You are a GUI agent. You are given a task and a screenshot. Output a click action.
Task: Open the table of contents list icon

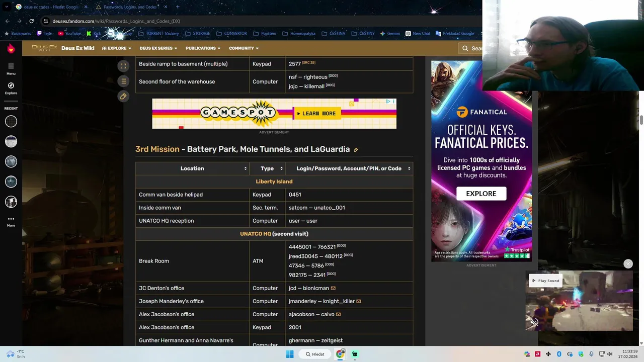tap(123, 81)
